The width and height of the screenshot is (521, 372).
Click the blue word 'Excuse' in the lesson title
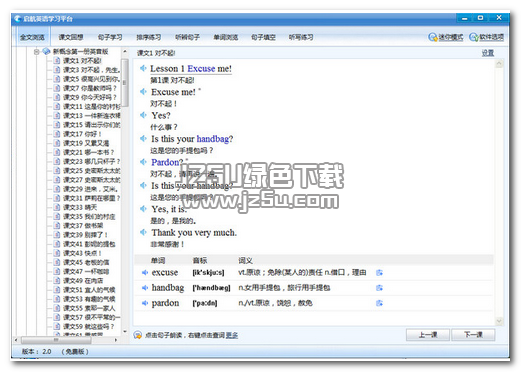tap(201, 69)
